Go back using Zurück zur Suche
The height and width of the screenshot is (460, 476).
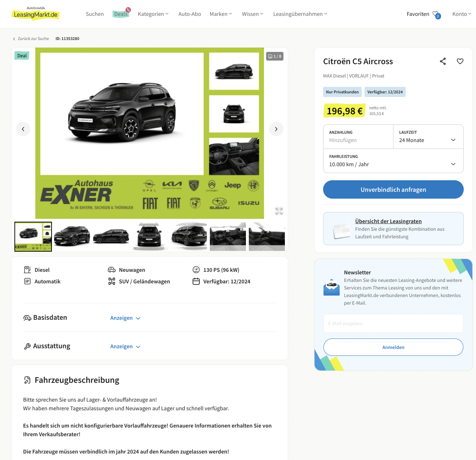pyautogui.click(x=31, y=39)
